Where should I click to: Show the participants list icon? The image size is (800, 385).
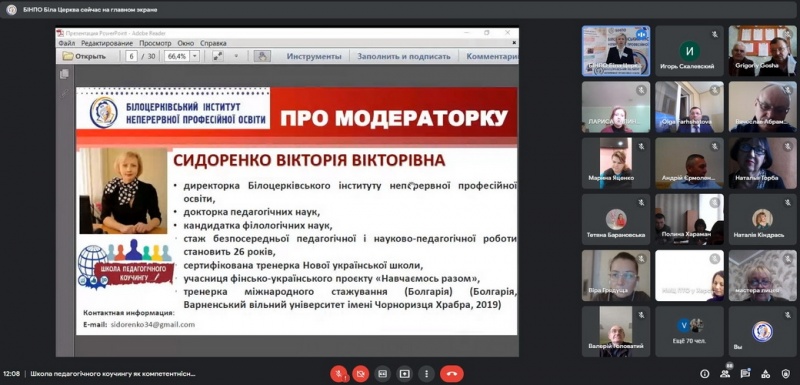point(725,374)
